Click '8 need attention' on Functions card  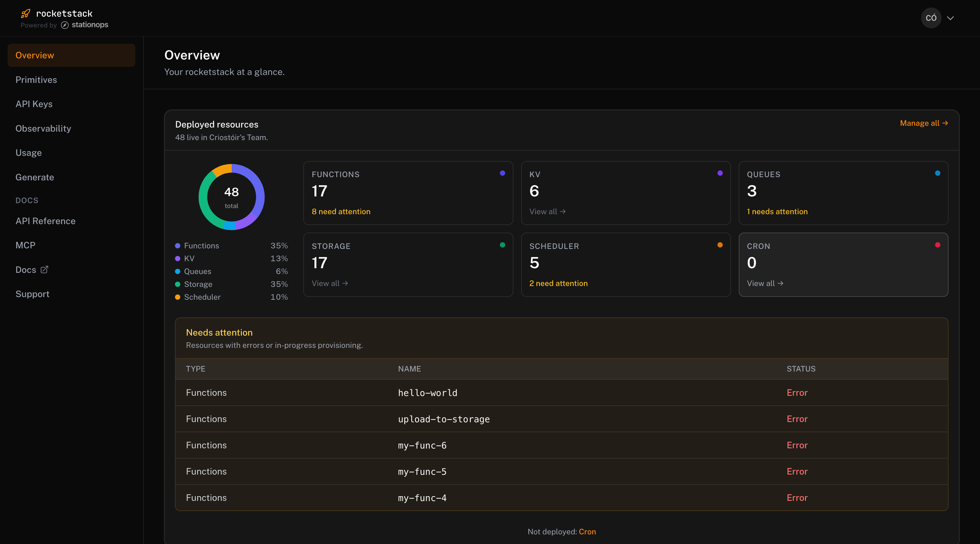341,211
